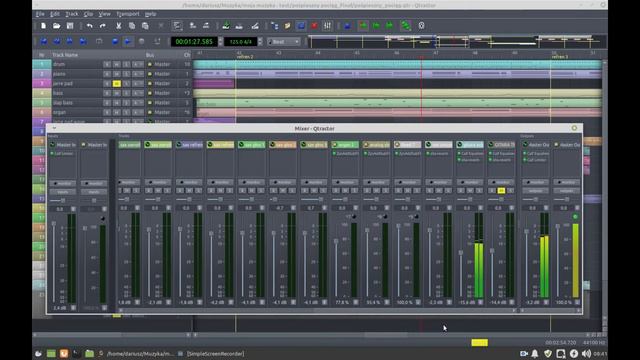Click the mixer horizontal scrollbar
Image resolution: width=640 pixels, height=360 pixels.
coord(316,311)
